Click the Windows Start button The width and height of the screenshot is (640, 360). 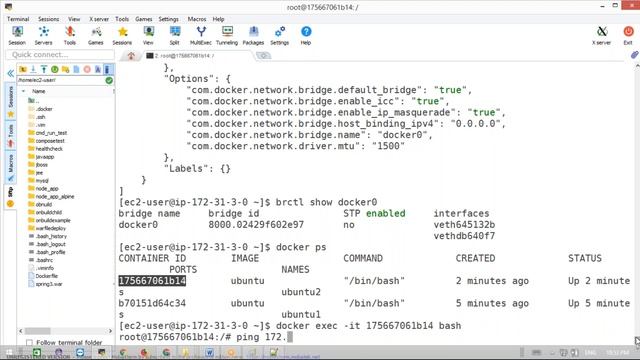[9, 352]
